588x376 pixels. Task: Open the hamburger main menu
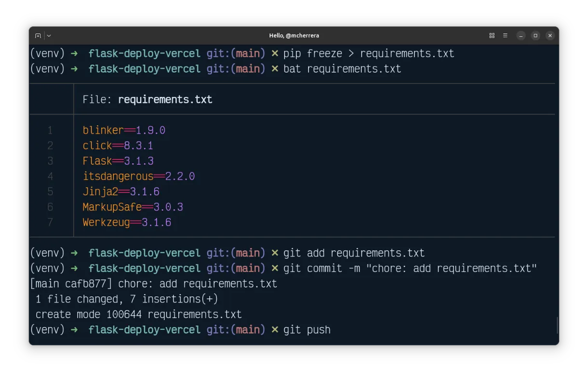[x=505, y=36]
